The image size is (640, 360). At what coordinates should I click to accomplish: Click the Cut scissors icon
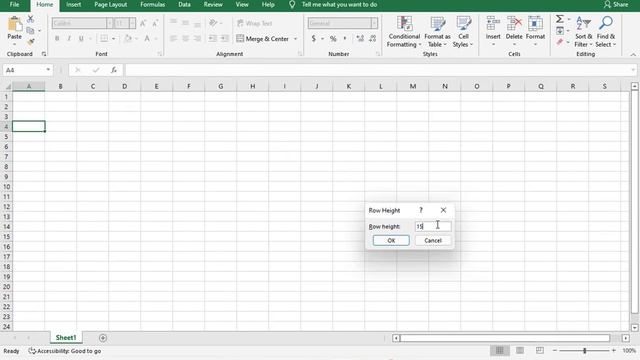click(x=30, y=19)
